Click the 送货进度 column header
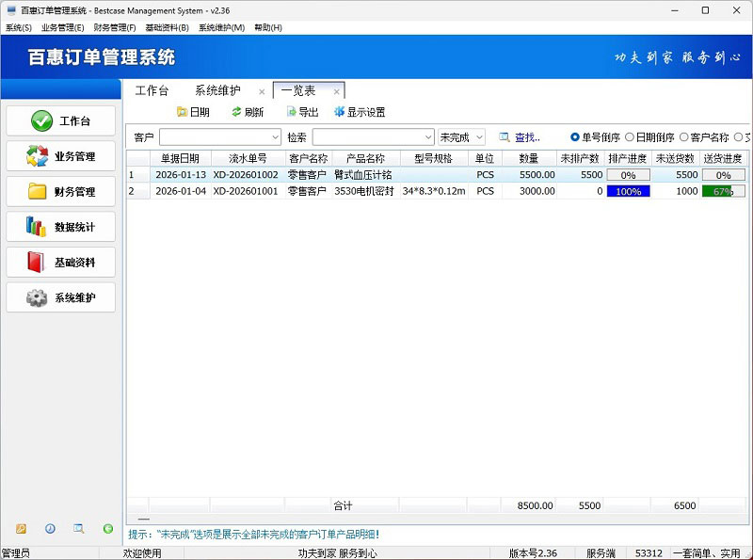The height and width of the screenshot is (560, 753). click(x=723, y=158)
